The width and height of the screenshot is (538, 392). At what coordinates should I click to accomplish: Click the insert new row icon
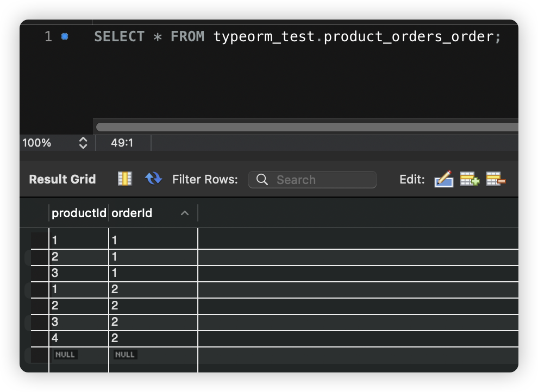[470, 179]
